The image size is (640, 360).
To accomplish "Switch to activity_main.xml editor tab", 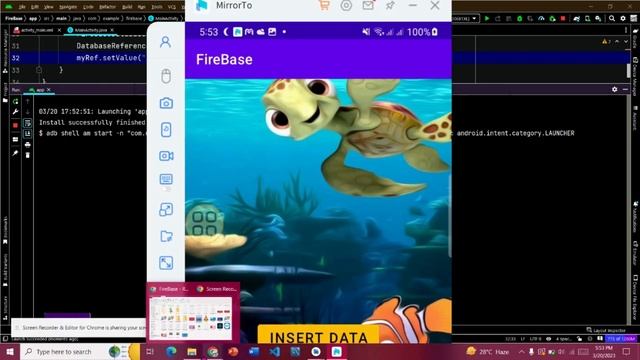I will tap(37, 30).
